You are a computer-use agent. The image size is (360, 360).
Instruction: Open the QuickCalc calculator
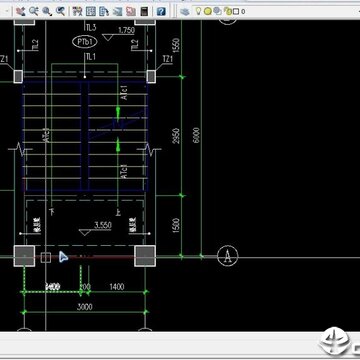pos(144,11)
